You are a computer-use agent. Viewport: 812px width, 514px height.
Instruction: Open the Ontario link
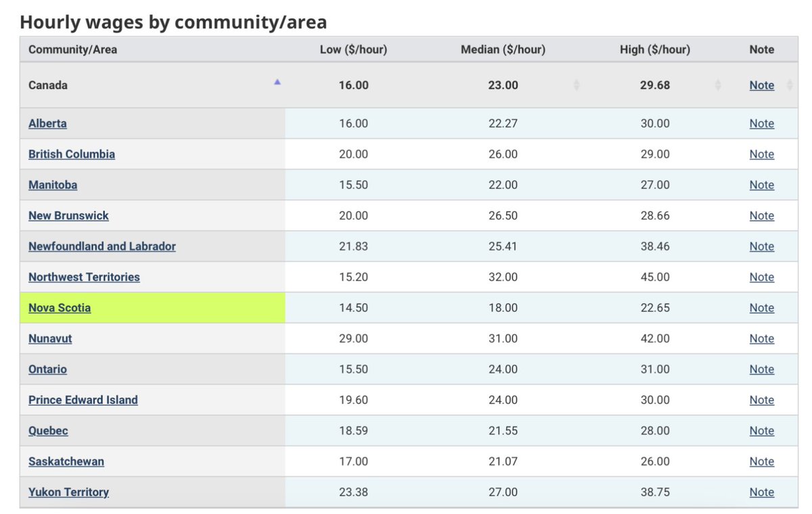[47, 369]
